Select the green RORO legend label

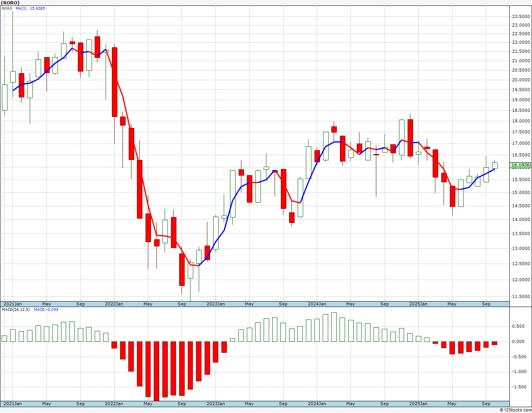pos(7,8)
